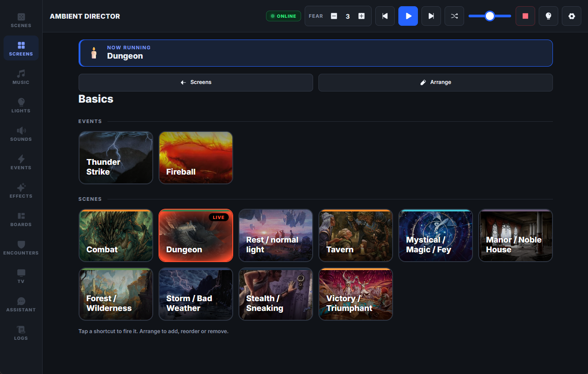Click the Online status badge
The image size is (588, 374).
click(x=283, y=16)
